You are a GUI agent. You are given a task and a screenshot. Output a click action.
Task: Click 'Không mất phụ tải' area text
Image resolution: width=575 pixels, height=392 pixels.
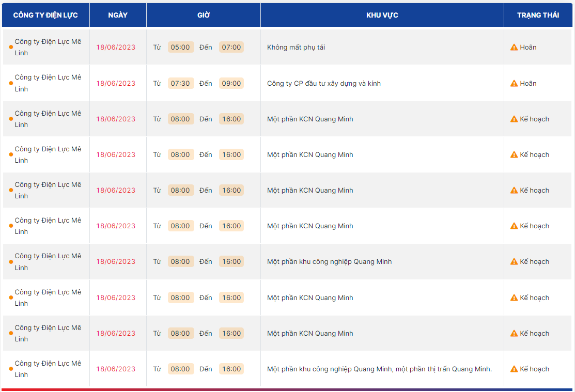pos(296,48)
